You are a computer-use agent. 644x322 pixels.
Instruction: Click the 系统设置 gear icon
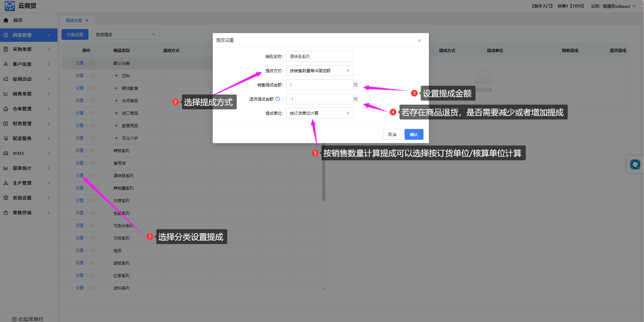[x=6, y=198]
